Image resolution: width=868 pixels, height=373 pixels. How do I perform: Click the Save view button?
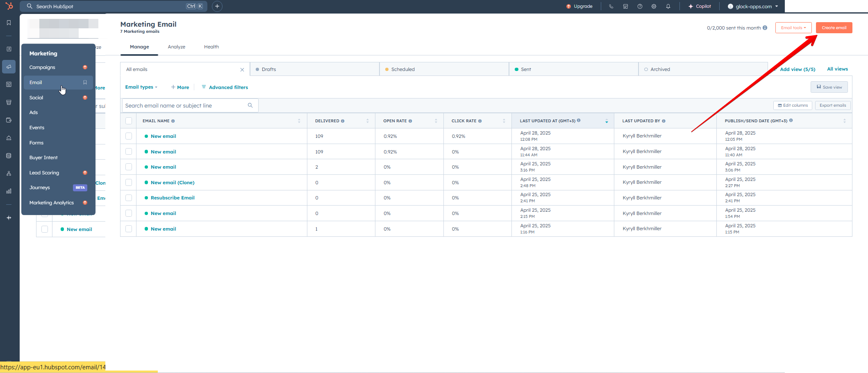tap(829, 87)
